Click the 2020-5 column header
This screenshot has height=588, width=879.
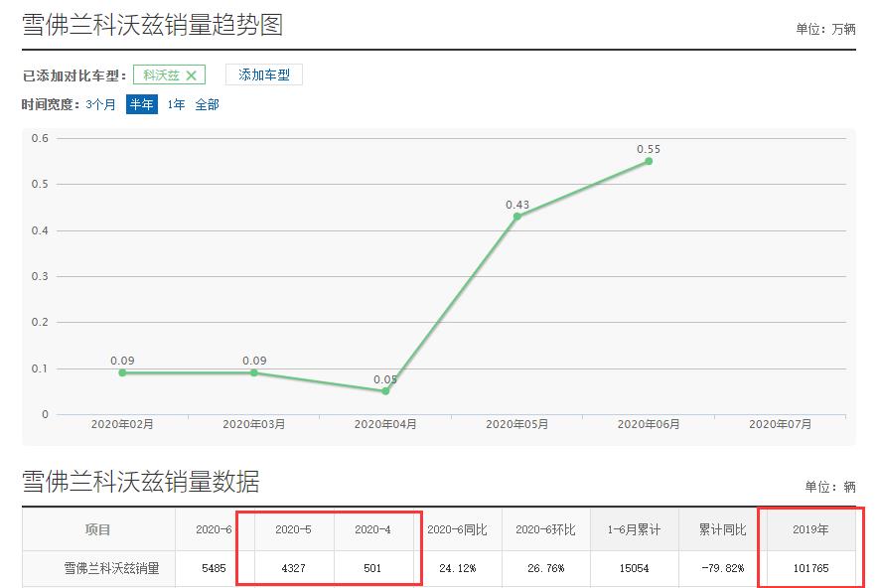293,529
